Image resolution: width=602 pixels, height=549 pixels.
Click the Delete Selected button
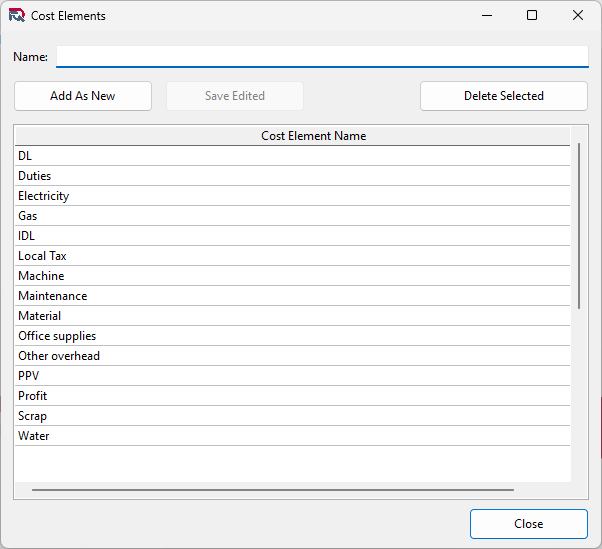coord(504,96)
